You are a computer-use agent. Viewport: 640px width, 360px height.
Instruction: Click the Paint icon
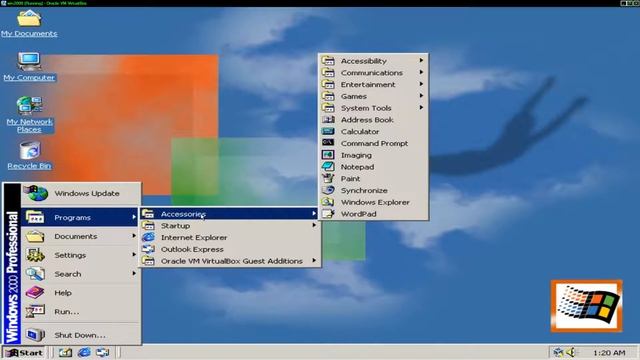(328, 178)
